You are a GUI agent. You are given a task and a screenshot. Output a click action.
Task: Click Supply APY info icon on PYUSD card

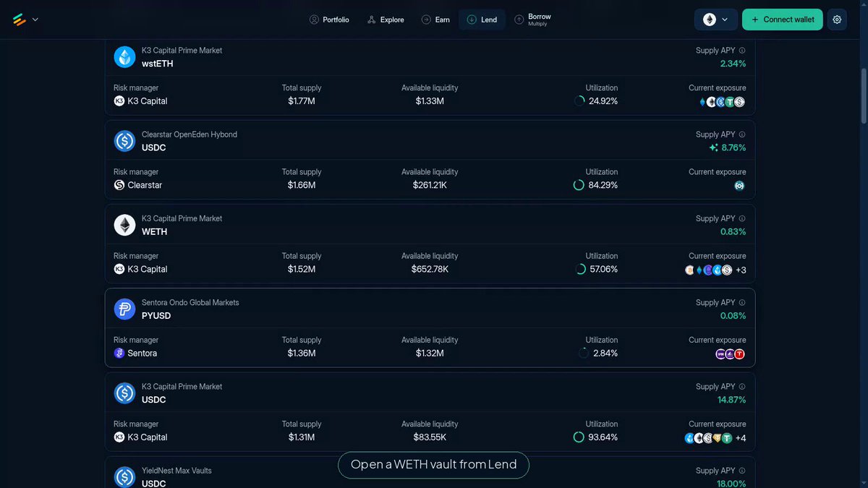tap(742, 302)
